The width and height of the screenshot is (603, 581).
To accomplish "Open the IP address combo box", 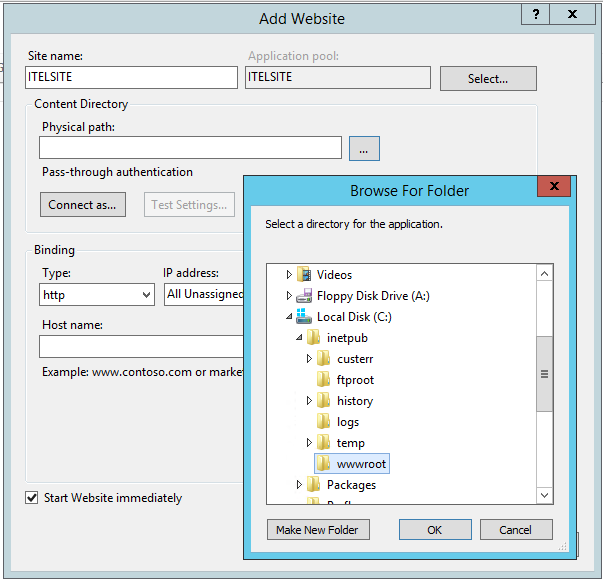I will 204,295.
